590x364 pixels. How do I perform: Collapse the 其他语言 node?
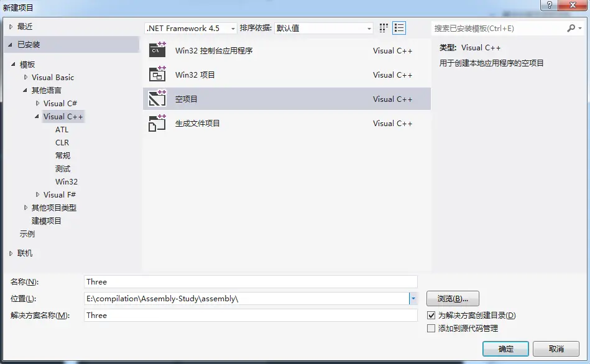click(25, 90)
